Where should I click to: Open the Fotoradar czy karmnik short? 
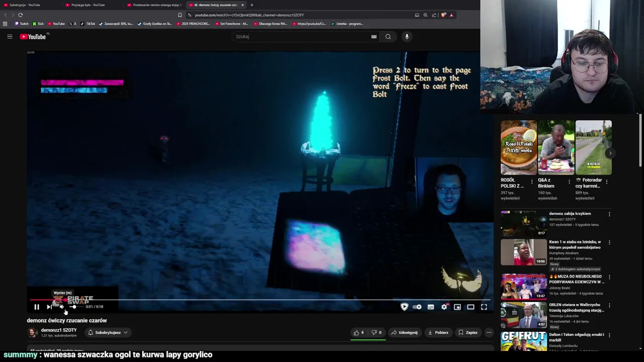click(594, 147)
